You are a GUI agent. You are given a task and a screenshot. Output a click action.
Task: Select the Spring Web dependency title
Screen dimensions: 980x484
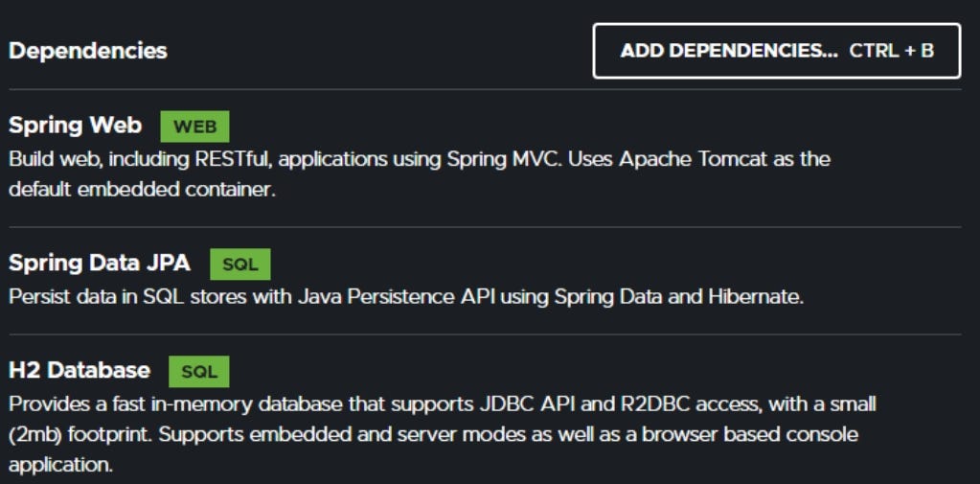click(x=75, y=126)
